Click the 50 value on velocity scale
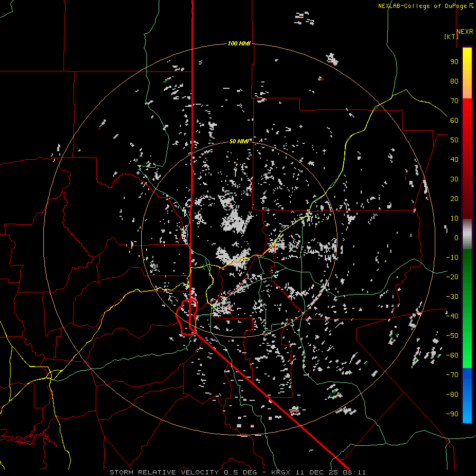This screenshot has height=476, width=476. pyautogui.click(x=454, y=140)
